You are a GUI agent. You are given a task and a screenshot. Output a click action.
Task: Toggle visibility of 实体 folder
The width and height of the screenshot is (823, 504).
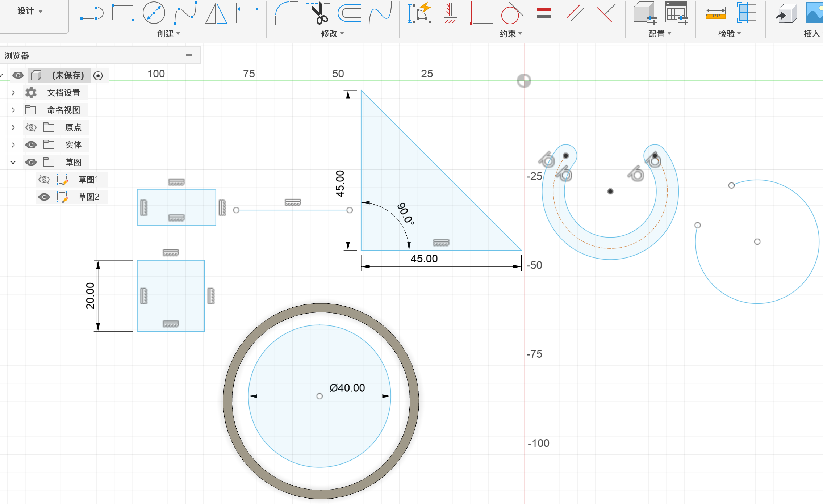31,145
